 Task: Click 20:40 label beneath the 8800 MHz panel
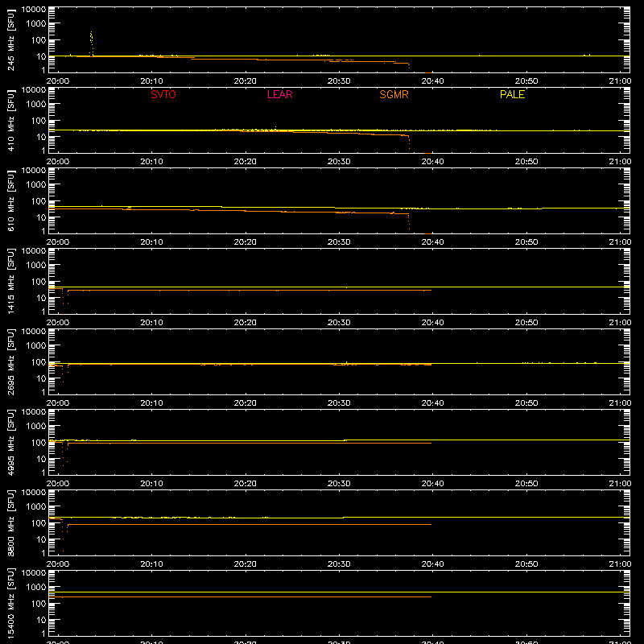coord(432,564)
